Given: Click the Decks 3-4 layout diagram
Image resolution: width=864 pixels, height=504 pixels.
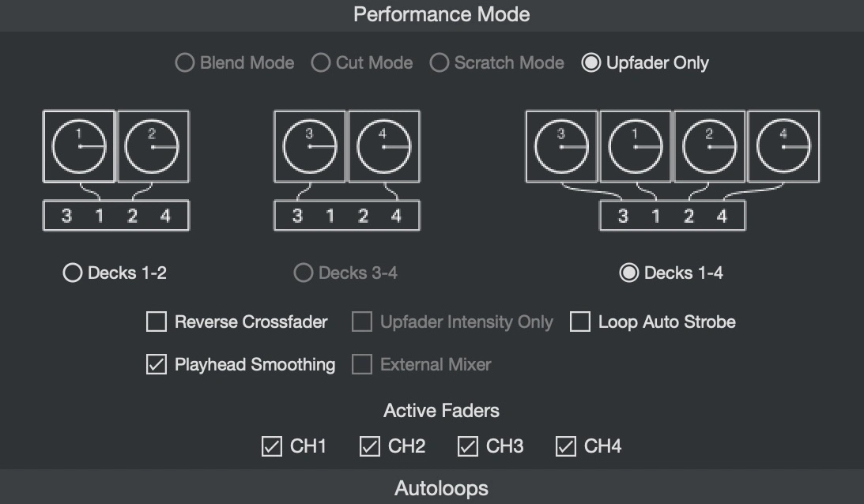Looking at the screenshot, I should [x=346, y=171].
